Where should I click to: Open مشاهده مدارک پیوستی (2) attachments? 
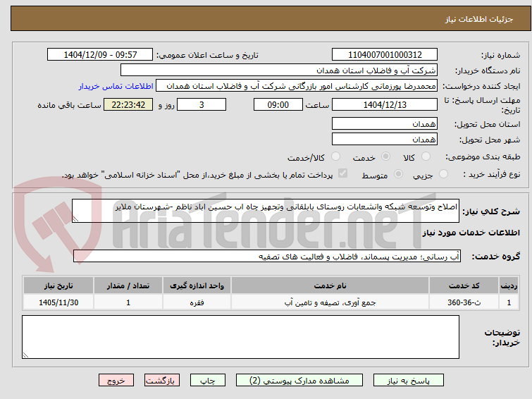pos(299,381)
